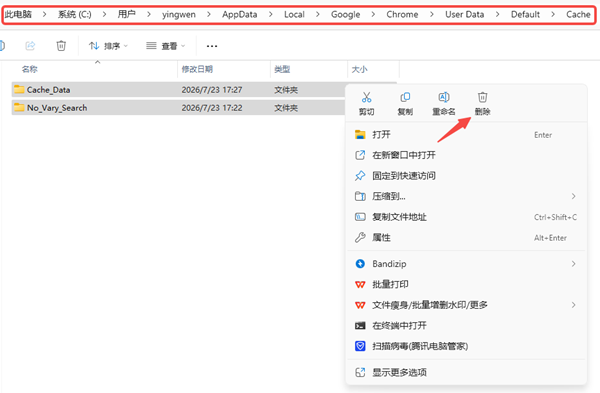The width and height of the screenshot is (600, 393).
Task: Click the copy file path icon
Action: pos(360,217)
